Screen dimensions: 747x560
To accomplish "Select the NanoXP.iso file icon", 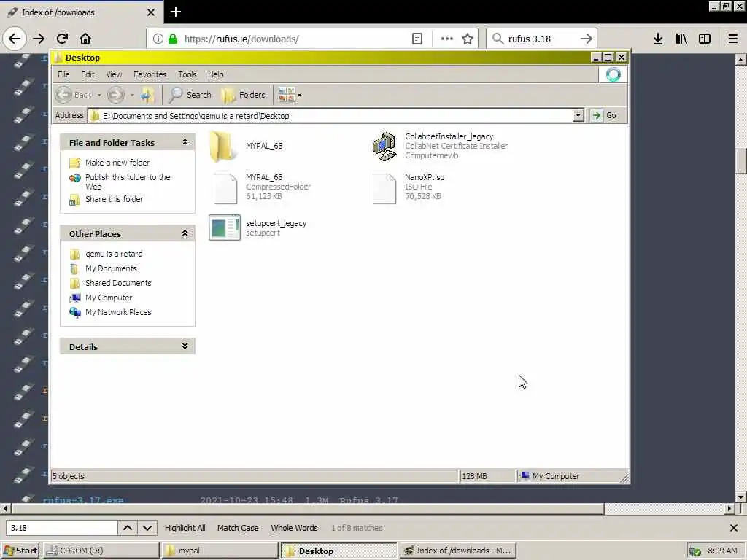I will click(x=384, y=189).
